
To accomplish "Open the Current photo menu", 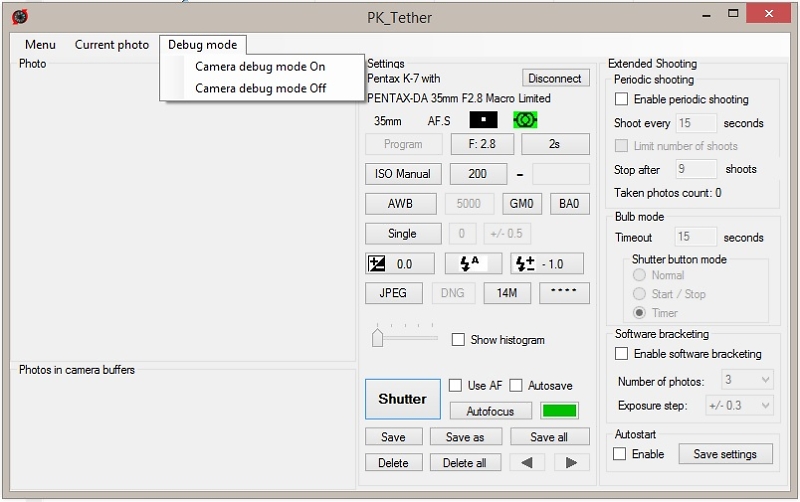I will click(112, 45).
